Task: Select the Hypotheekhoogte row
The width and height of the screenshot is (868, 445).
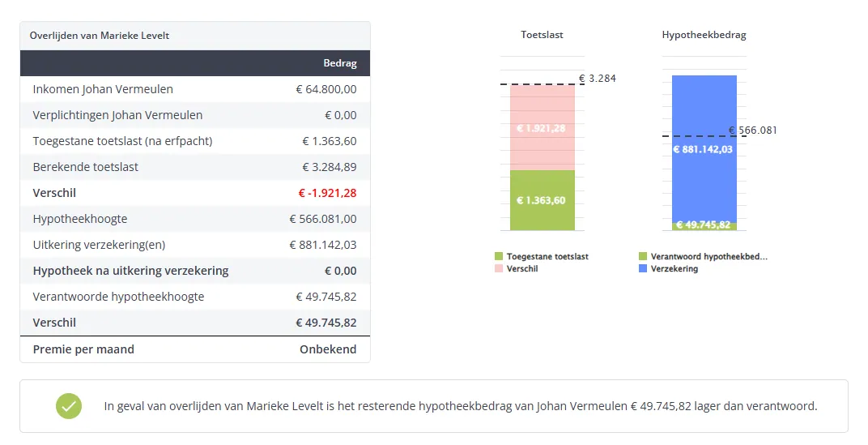Action: click(195, 219)
